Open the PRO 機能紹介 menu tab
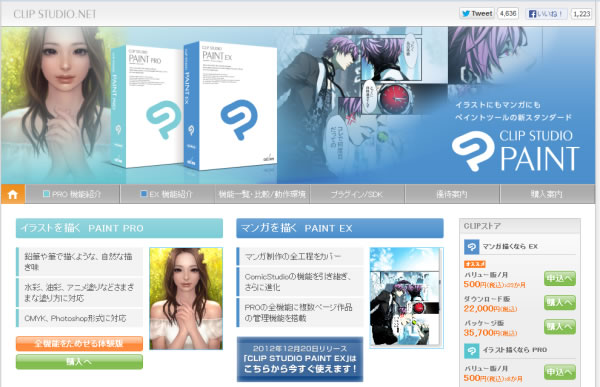Viewport: 600px width, 387px height. [72, 194]
